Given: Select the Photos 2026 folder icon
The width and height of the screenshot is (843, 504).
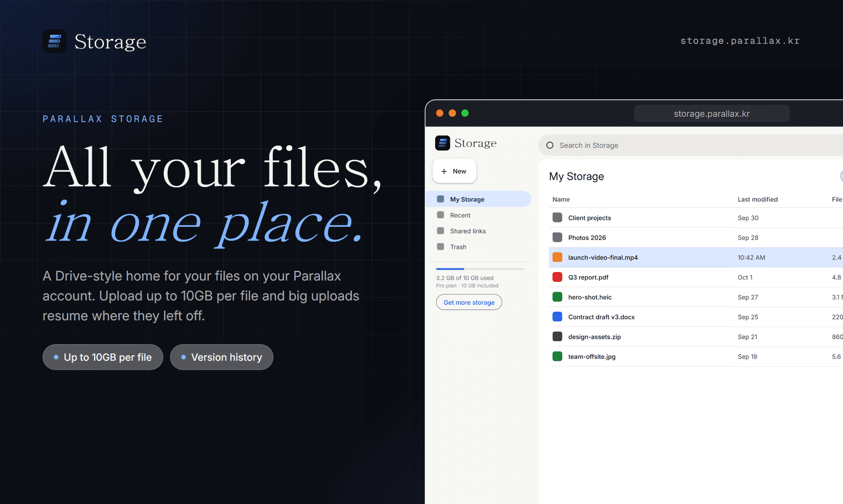Looking at the screenshot, I should click(557, 238).
